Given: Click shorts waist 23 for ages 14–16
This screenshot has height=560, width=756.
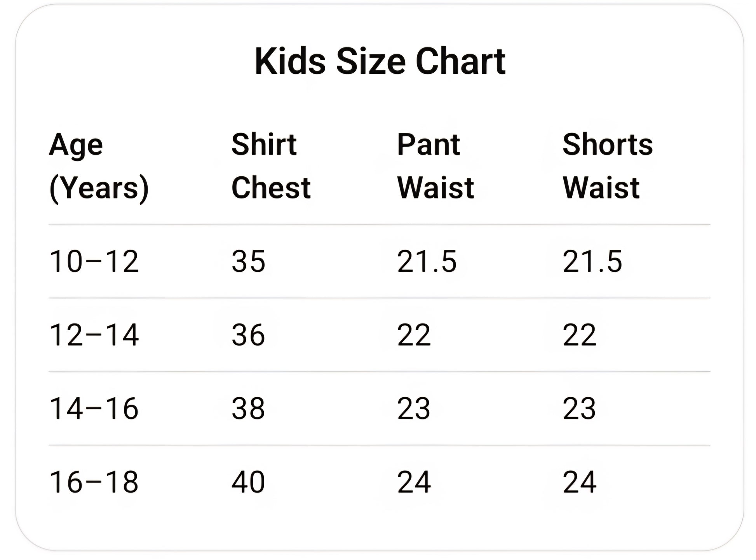Looking at the screenshot, I should pyautogui.click(x=579, y=409).
